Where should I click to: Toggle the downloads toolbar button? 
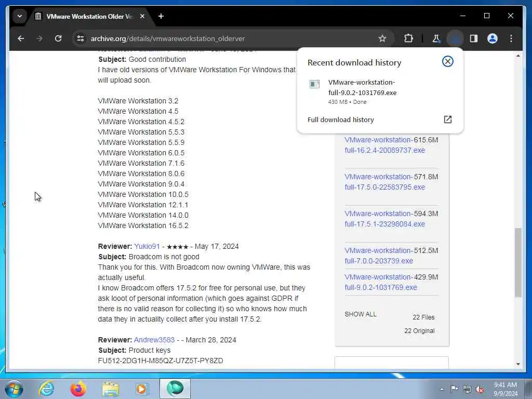455,38
